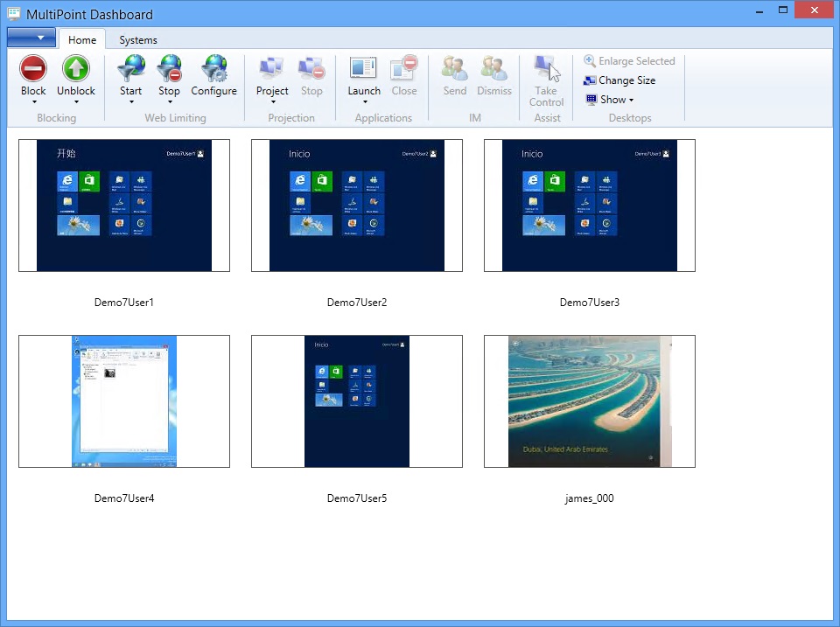Image resolution: width=840 pixels, height=627 pixels.
Task: Click the Enlarge Selected magnifier icon
Action: tap(589, 60)
